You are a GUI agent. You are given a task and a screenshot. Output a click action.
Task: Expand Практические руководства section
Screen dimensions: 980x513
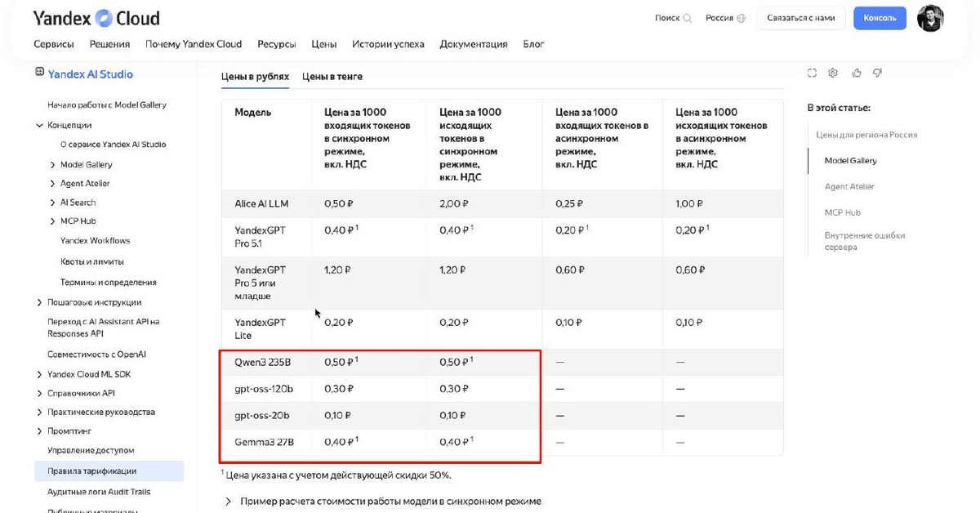pyautogui.click(x=39, y=412)
